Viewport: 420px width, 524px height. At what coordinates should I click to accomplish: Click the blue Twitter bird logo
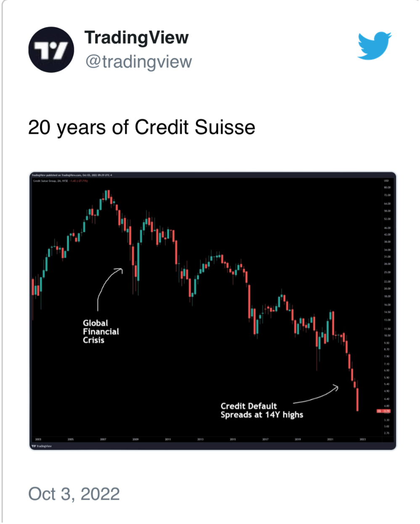coord(374,45)
